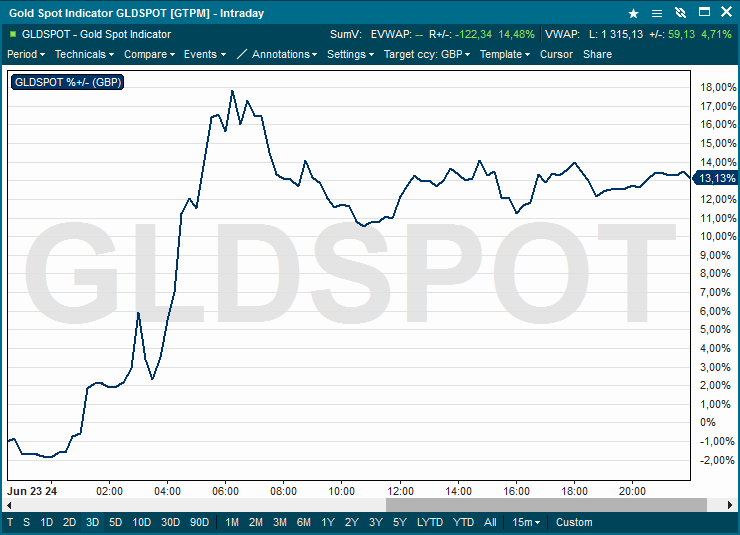Click the unlink chain icon in title bar
The height and width of the screenshot is (535, 740).
[680, 13]
